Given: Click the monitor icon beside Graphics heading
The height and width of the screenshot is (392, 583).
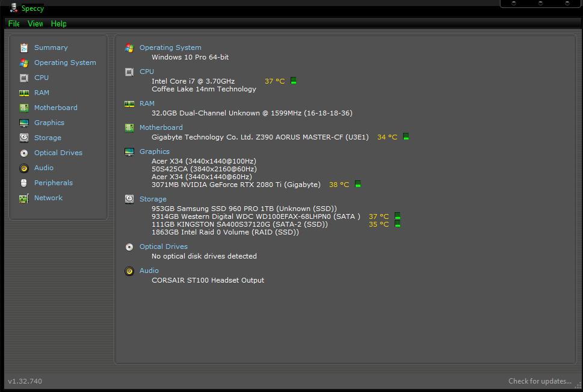Looking at the screenshot, I should point(129,152).
